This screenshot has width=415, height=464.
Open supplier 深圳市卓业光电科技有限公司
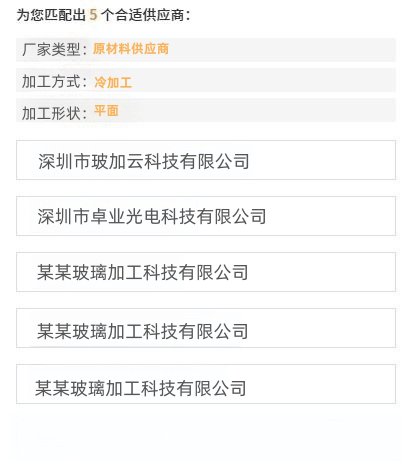(206, 216)
